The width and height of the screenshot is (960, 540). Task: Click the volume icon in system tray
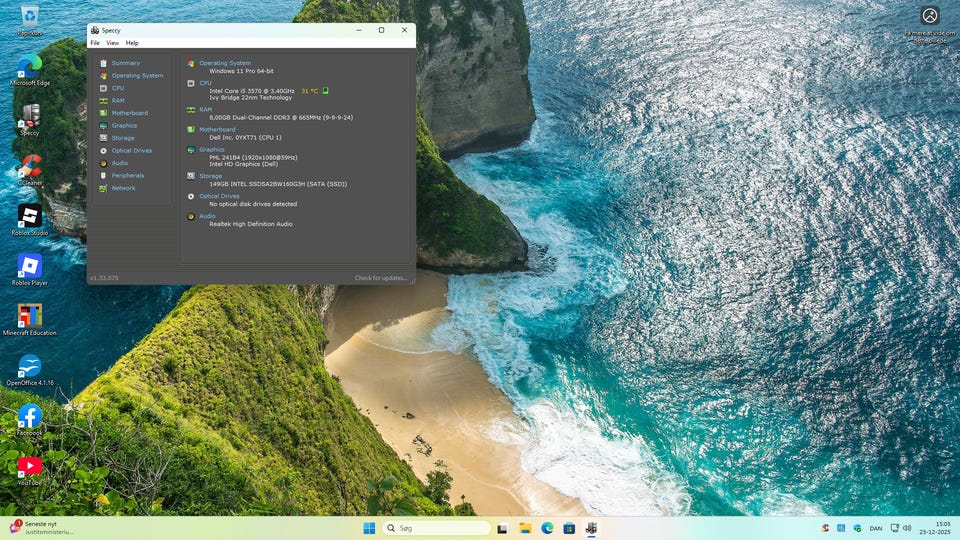point(907,528)
